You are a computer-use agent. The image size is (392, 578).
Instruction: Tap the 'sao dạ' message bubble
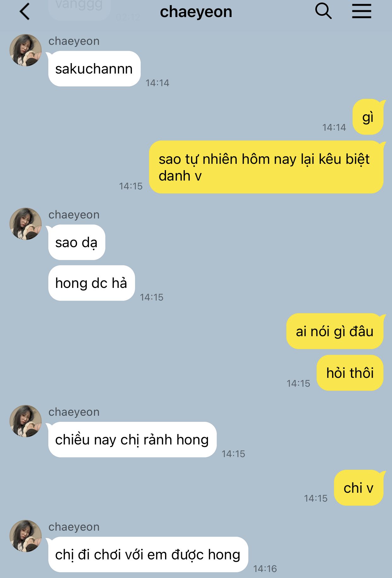pyautogui.click(x=76, y=242)
